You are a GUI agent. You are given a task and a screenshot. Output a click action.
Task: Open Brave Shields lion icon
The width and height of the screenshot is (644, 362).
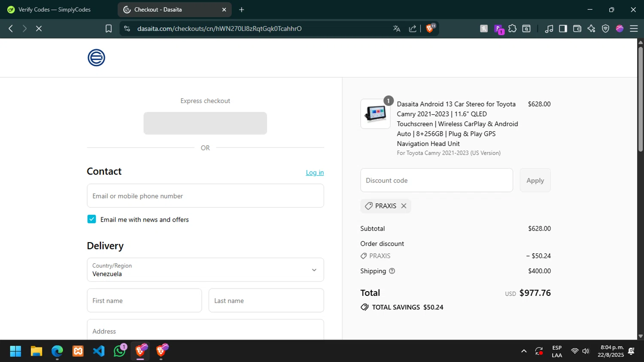(430, 28)
